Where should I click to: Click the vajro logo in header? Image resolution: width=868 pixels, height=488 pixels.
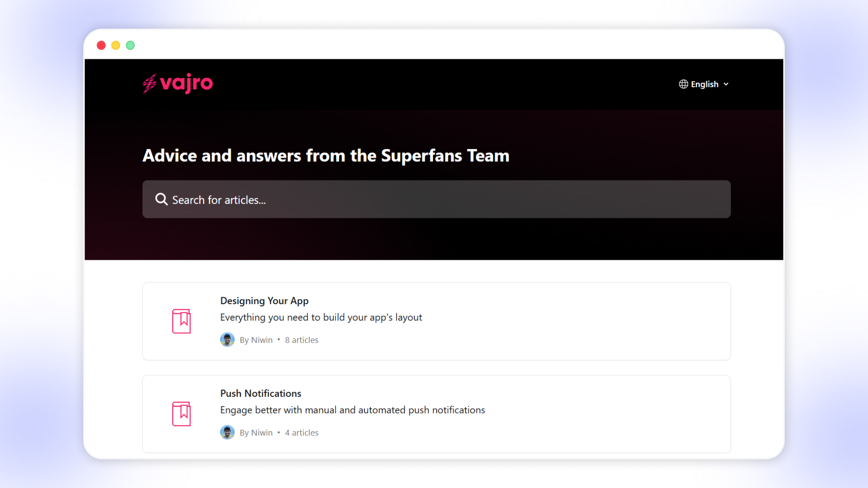(178, 84)
